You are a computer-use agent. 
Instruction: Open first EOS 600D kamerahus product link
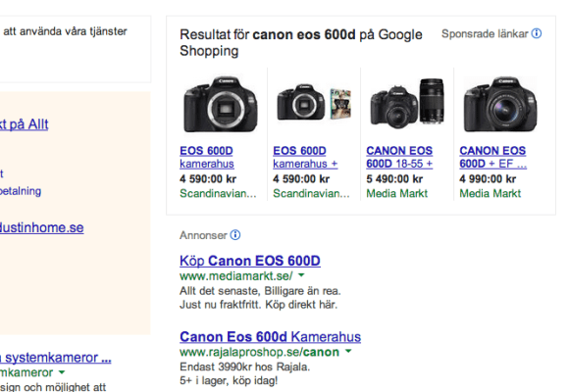pyautogui.click(x=207, y=157)
